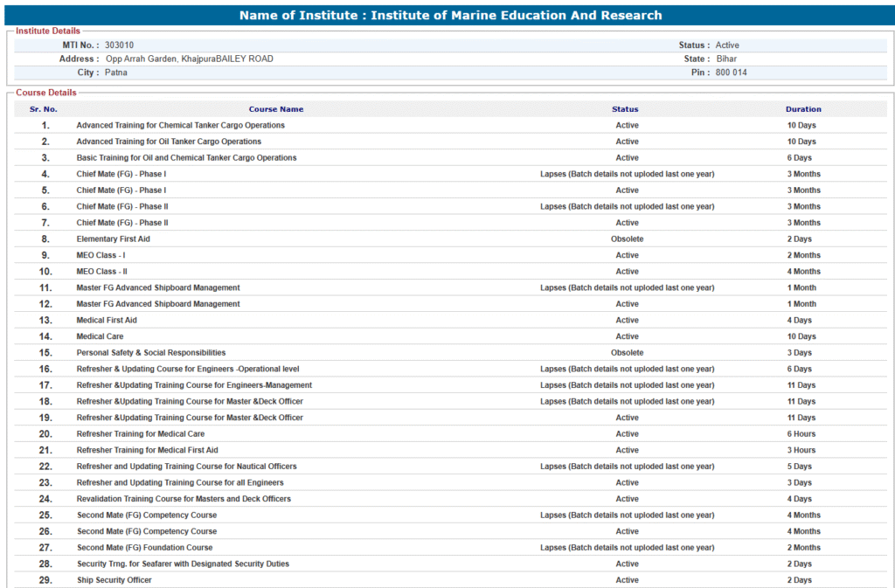Open Personal Safety & Social Responsibilities course
Viewport: 895px width, 588px height.
pyautogui.click(x=150, y=353)
